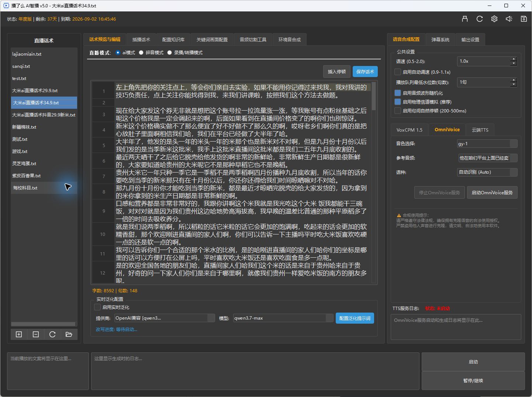Click 启动OmniVoice服务 button
The image size is (532, 397).
[x=492, y=192]
